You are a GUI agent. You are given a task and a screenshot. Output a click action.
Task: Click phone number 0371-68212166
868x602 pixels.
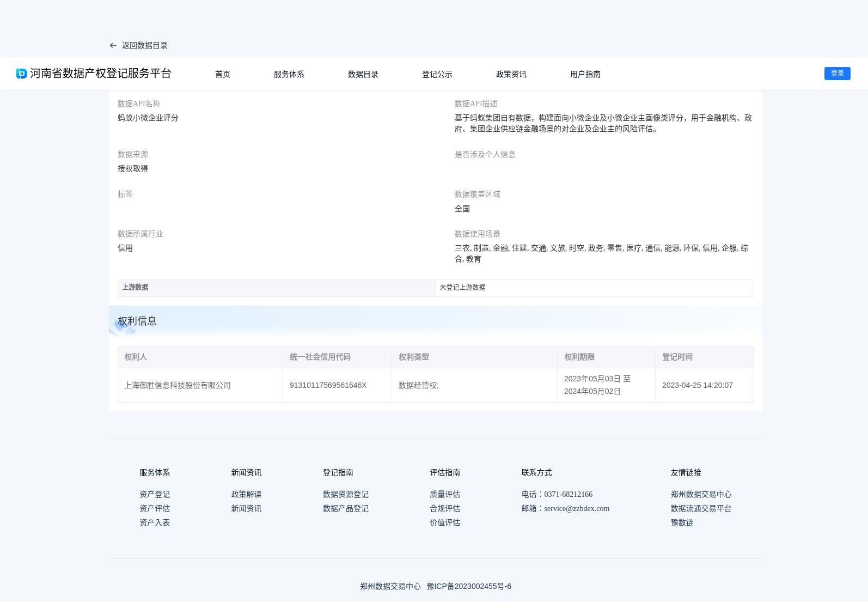tap(568, 494)
